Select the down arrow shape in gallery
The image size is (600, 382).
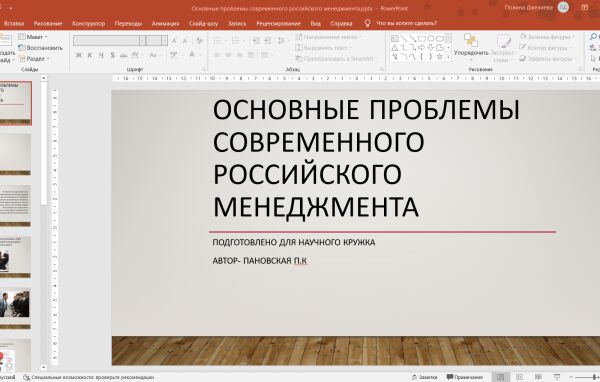coord(430,47)
